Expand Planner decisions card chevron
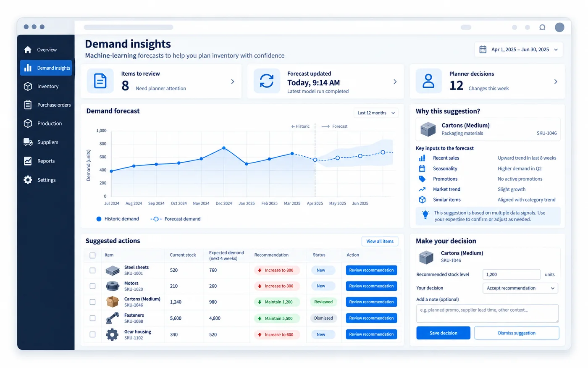Screen dimensions: 588x368 point(556,81)
